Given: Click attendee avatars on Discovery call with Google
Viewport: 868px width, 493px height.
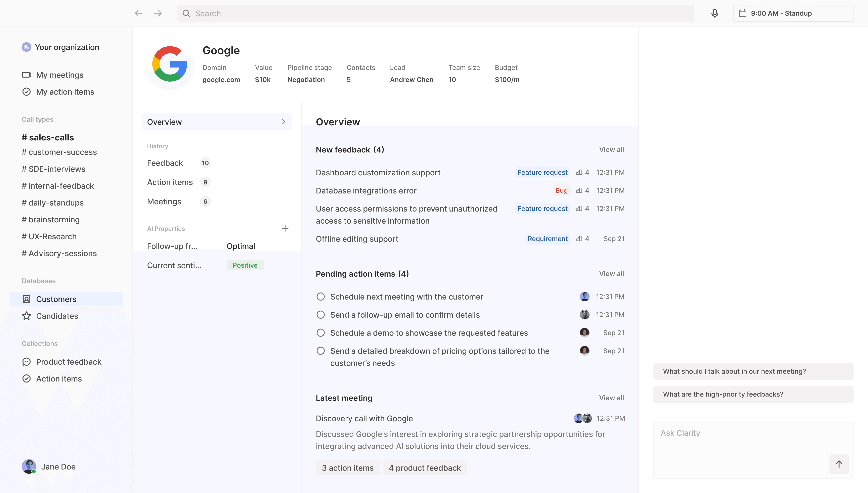Looking at the screenshot, I should [x=583, y=418].
